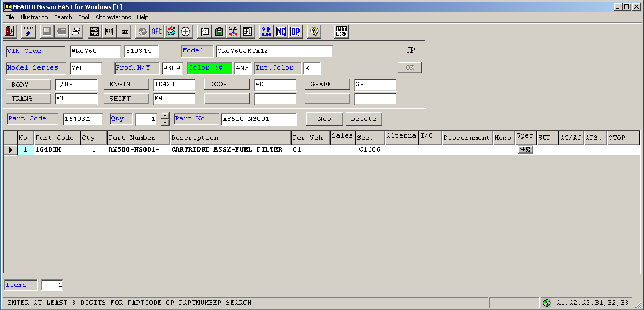Screen dimensions: 644x310
Task: Click the Part Code input field above the table
Action: [82, 119]
